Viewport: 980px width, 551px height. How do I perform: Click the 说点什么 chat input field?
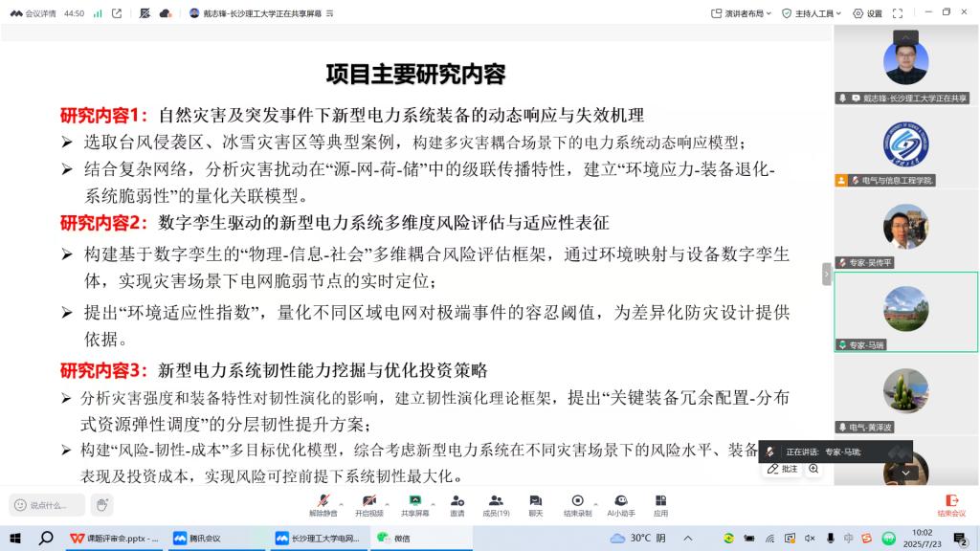coord(48,505)
